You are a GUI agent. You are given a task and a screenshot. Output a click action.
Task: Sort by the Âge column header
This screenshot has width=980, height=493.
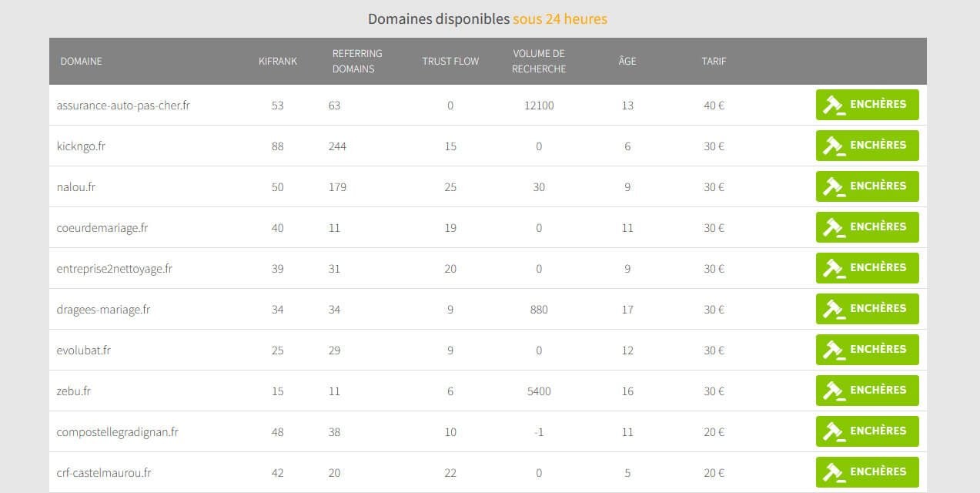coord(627,61)
